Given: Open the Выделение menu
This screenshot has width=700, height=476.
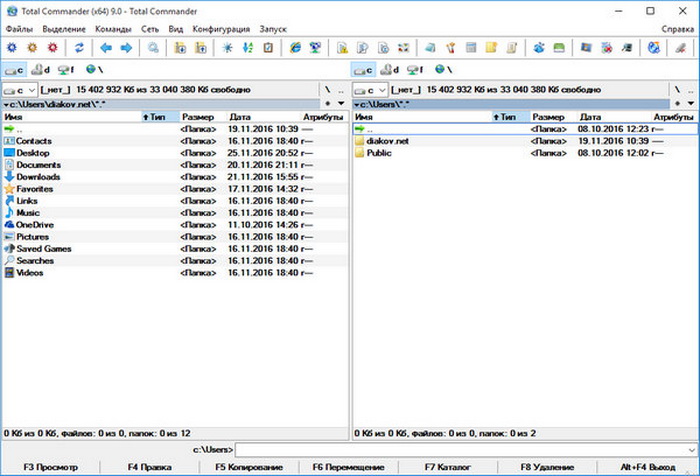Looking at the screenshot, I should [x=64, y=30].
